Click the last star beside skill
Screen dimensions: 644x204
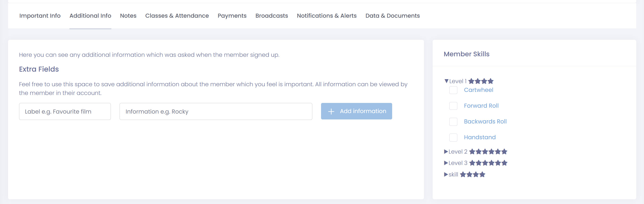point(482,175)
